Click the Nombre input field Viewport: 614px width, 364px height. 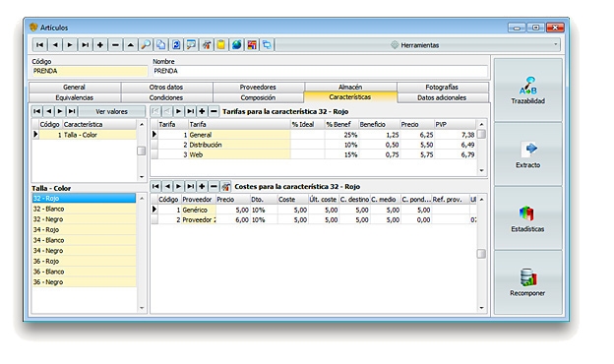tap(320, 71)
